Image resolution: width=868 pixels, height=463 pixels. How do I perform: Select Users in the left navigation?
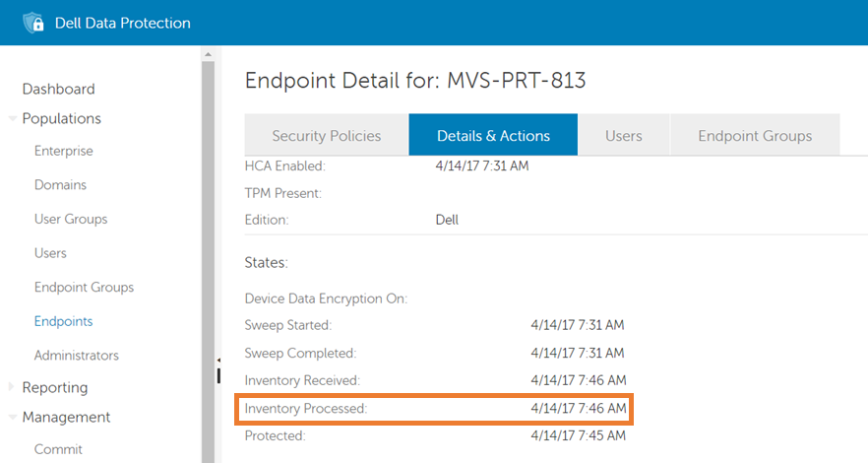(x=50, y=253)
